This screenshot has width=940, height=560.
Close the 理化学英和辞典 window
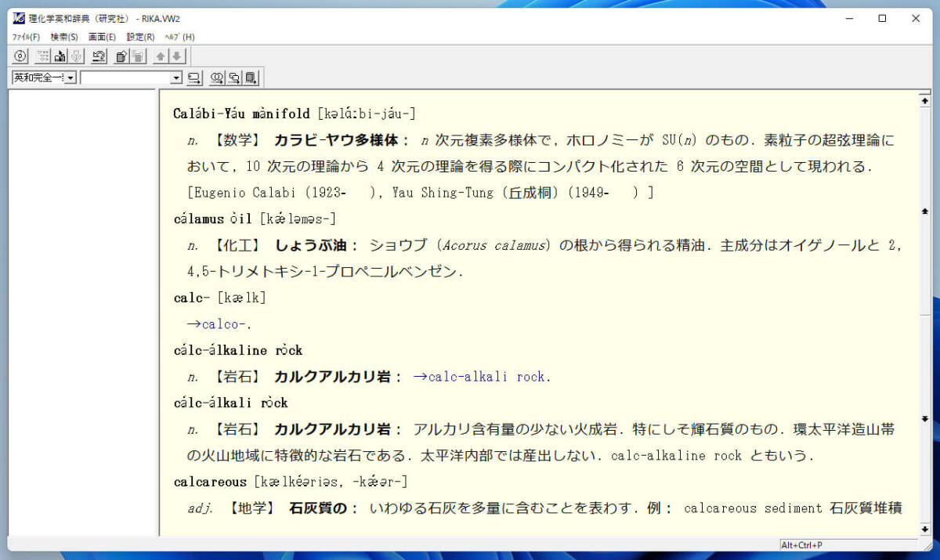[x=916, y=18]
